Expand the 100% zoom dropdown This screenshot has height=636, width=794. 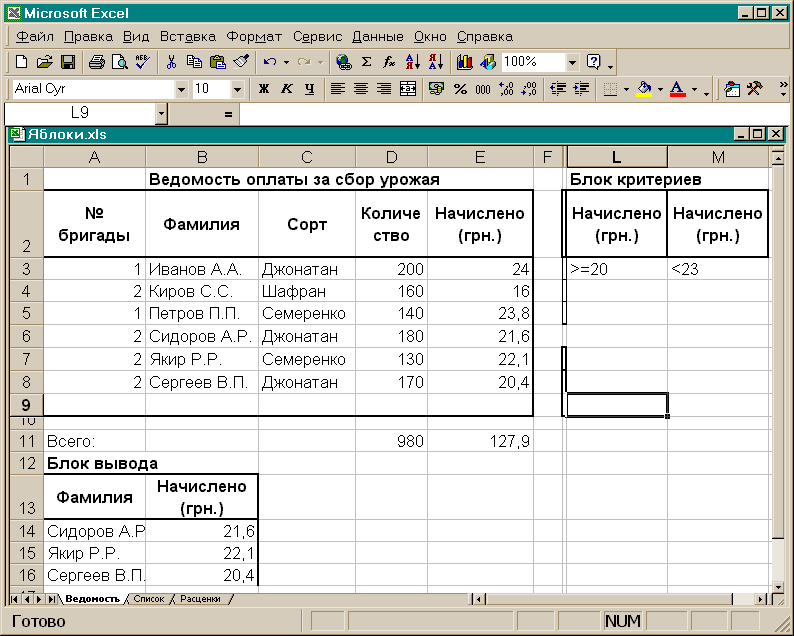[573, 63]
